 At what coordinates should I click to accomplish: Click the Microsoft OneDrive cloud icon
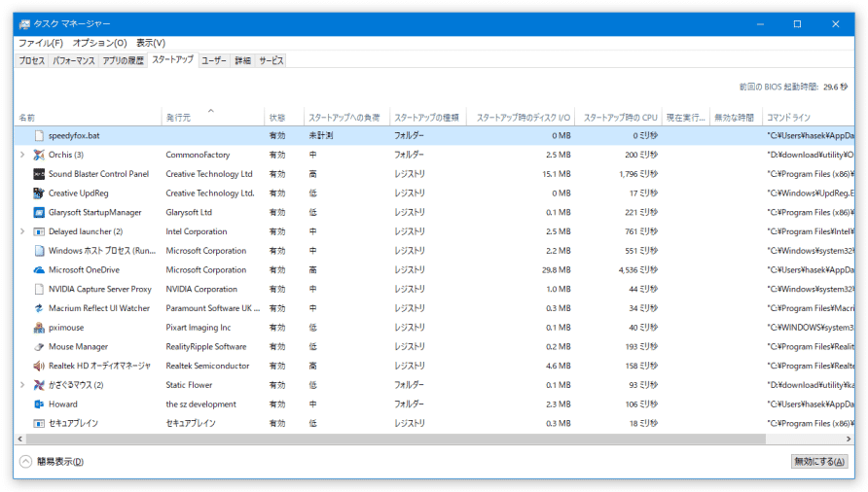coord(39,270)
